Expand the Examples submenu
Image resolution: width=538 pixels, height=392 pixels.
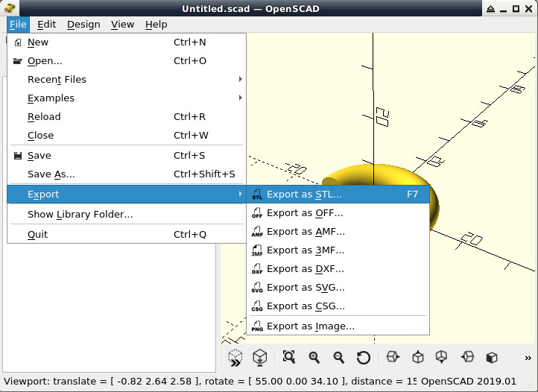(x=127, y=98)
